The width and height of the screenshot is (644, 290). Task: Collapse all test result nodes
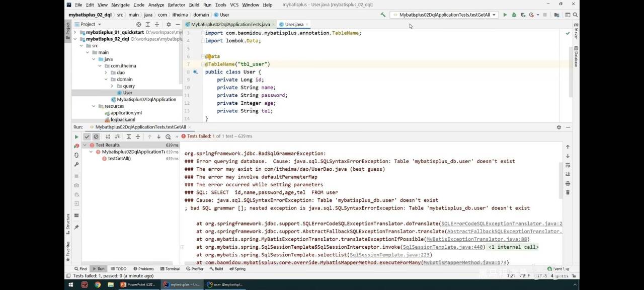pyautogui.click(x=138, y=136)
